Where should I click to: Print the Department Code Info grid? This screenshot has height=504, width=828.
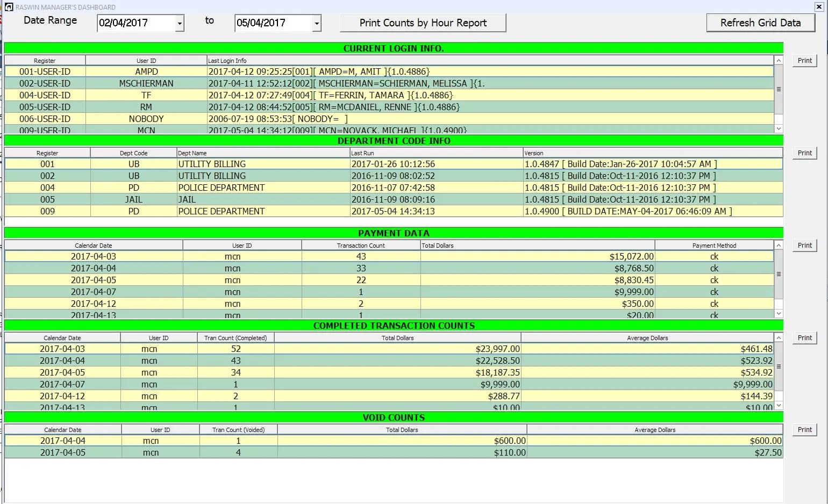click(805, 153)
